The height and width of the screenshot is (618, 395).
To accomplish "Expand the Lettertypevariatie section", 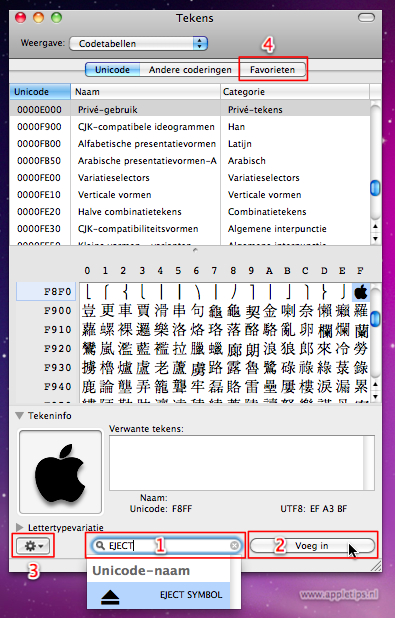I will (20, 527).
